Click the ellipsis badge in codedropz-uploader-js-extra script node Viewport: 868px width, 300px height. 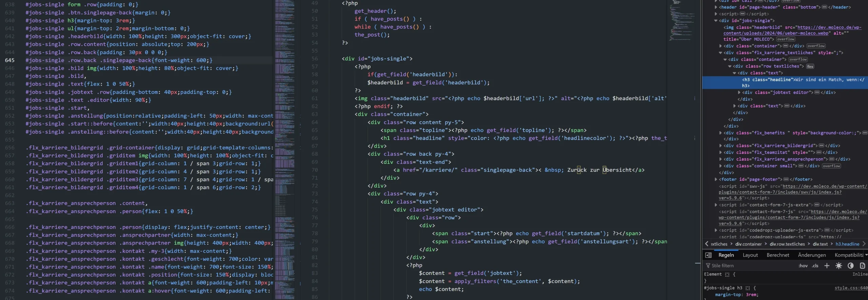(827, 230)
